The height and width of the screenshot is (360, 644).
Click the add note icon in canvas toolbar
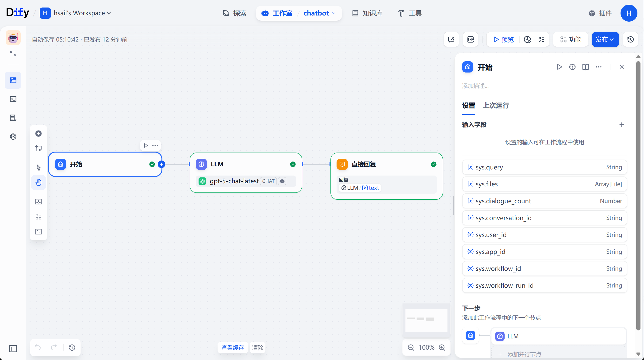(x=38, y=149)
